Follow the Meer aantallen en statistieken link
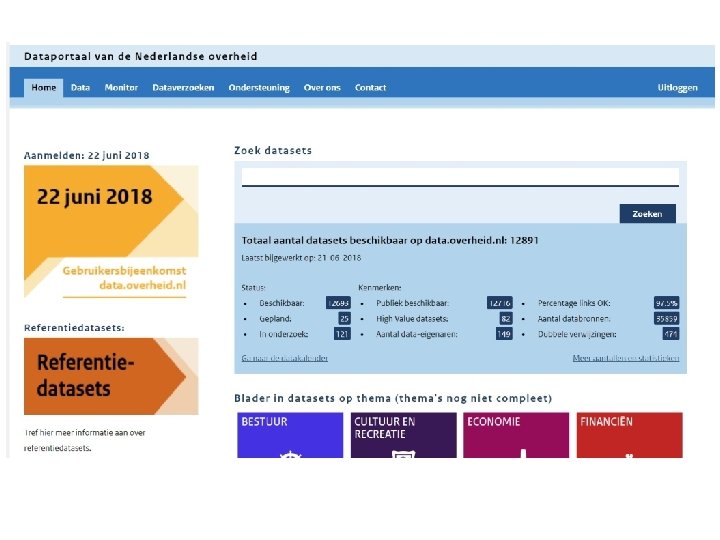Viewport: 720px width, 540px height. click(x=626, y=358)
